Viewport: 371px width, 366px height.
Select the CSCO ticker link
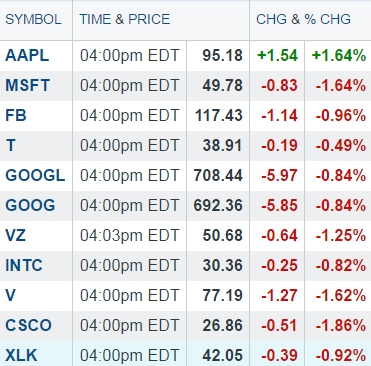pyautogui.click(x=29, y=325)
